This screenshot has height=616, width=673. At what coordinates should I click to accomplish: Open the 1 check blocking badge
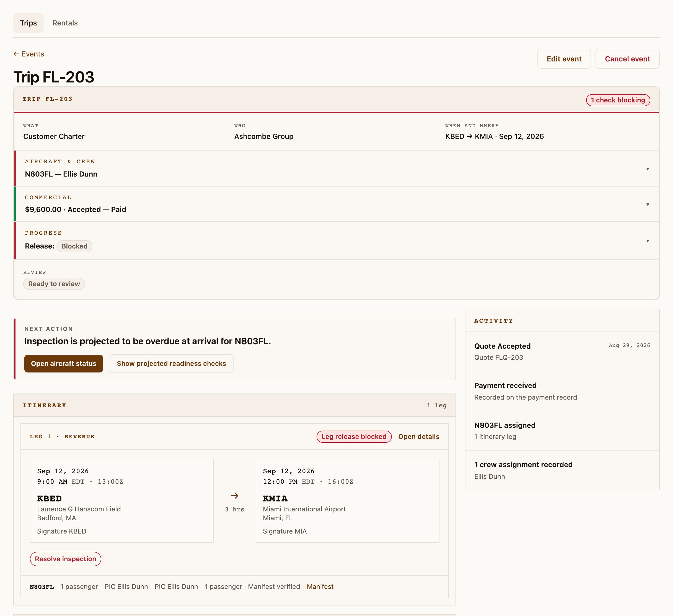[618, 100]
